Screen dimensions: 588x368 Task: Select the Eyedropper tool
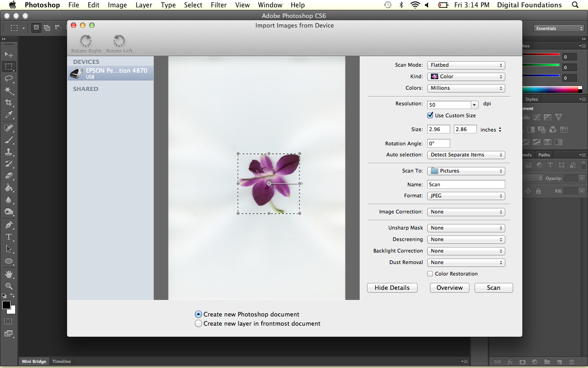9,115
